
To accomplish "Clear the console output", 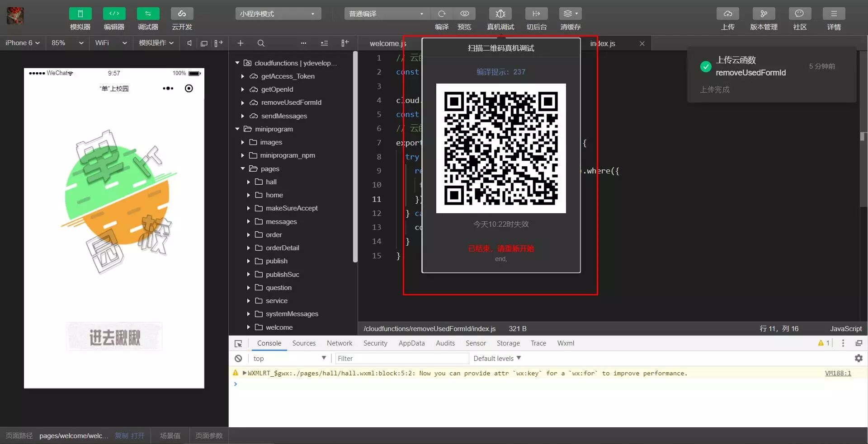I will [238, 359].
